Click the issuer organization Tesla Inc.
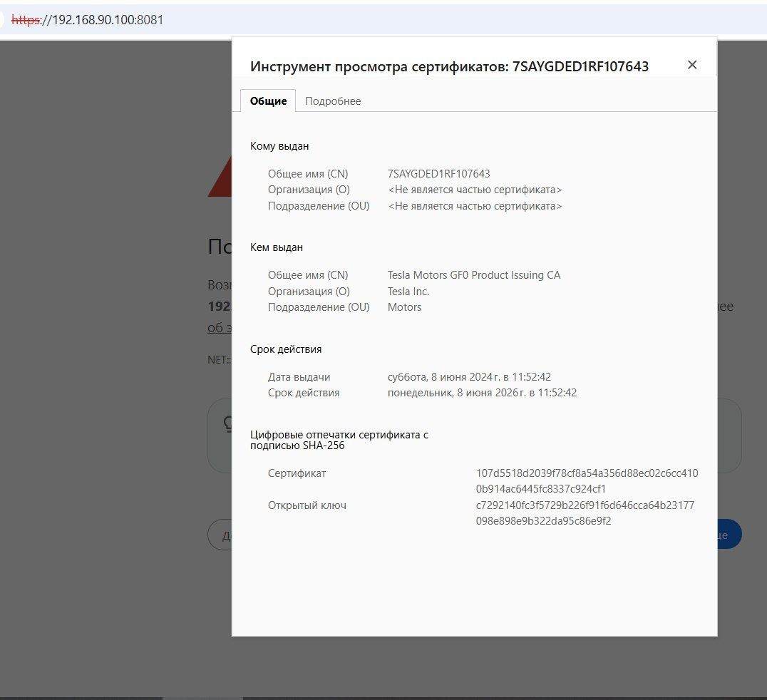Viewport: 767px width, 700px height. point(408,292)
